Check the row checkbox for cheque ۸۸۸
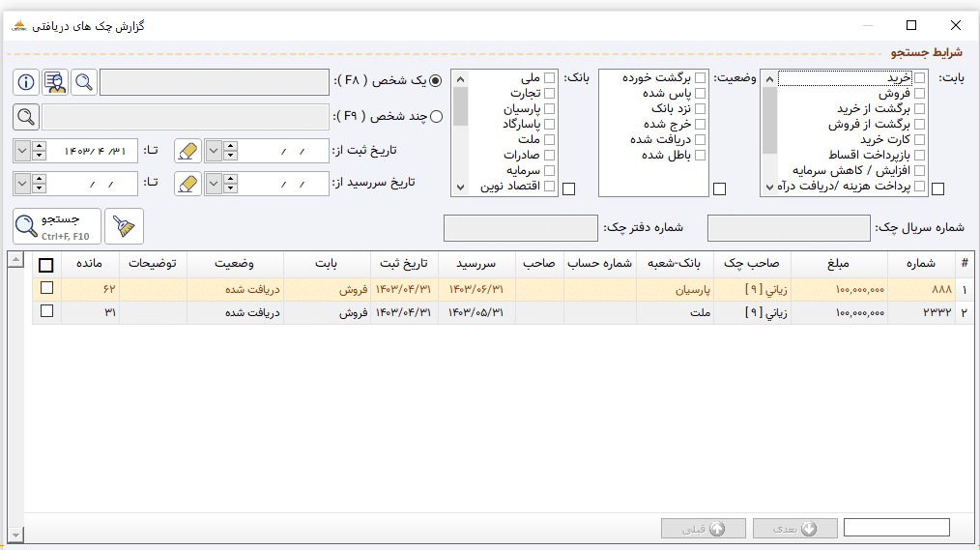980x550 pixels. point(46,287)
